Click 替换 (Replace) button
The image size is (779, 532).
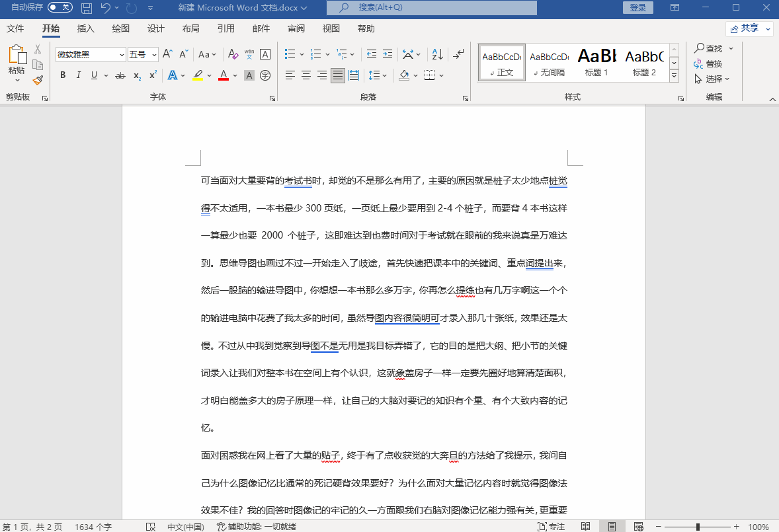coord(708,63)
